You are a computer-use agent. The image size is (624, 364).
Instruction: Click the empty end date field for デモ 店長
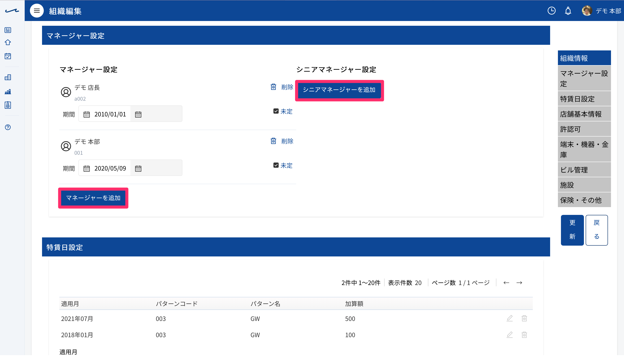coord(156,114)
